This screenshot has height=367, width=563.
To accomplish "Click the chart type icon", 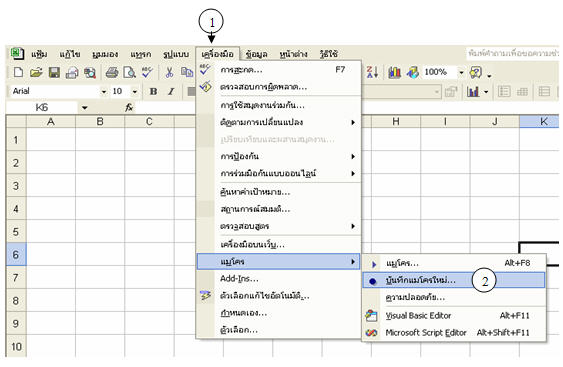I will 473,92.
